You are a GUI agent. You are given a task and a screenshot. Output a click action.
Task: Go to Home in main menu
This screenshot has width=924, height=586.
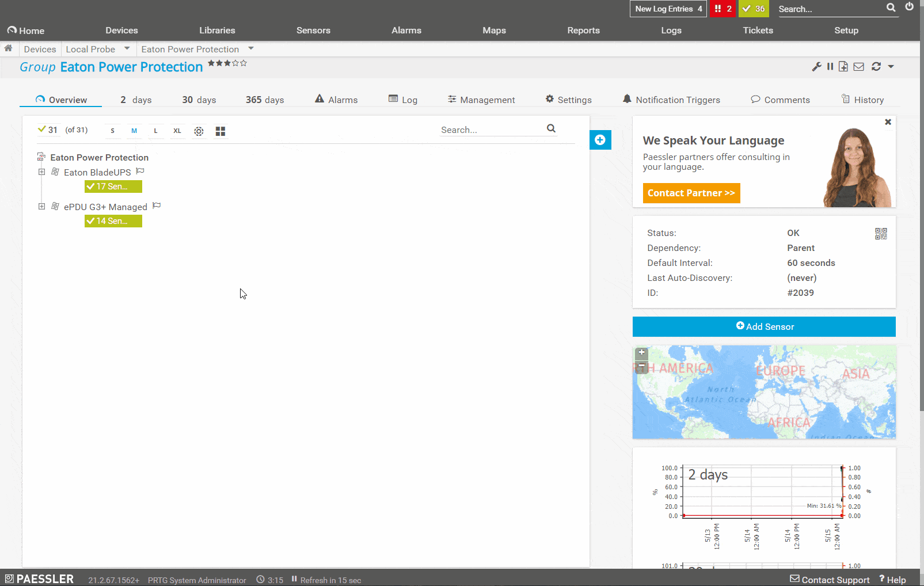[26, 31]
